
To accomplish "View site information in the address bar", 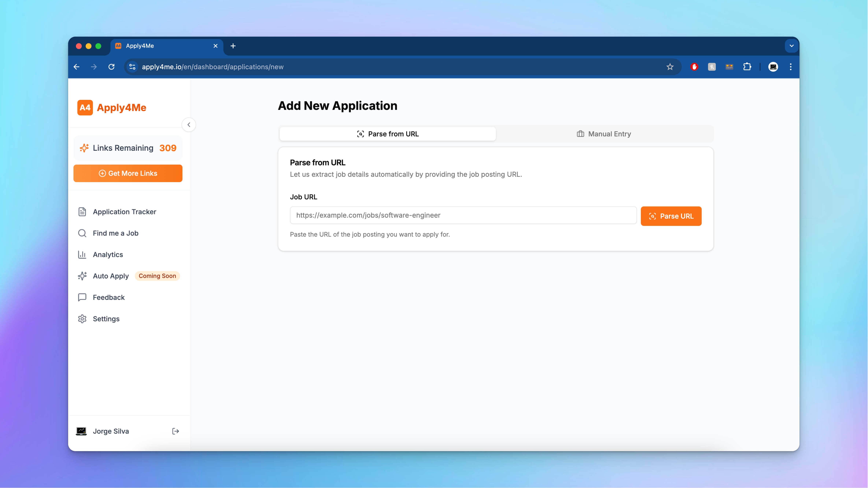I will tap(132, 67).
